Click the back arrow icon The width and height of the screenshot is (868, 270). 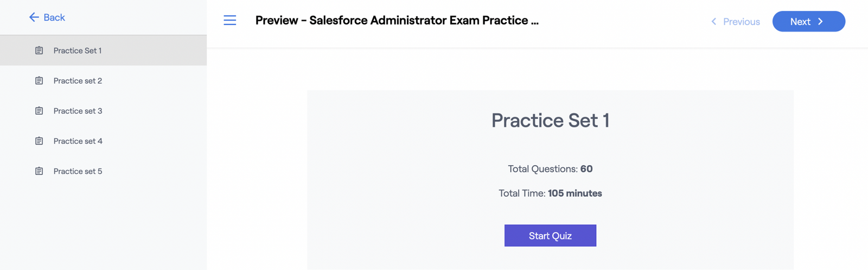[x=34, y=17]
